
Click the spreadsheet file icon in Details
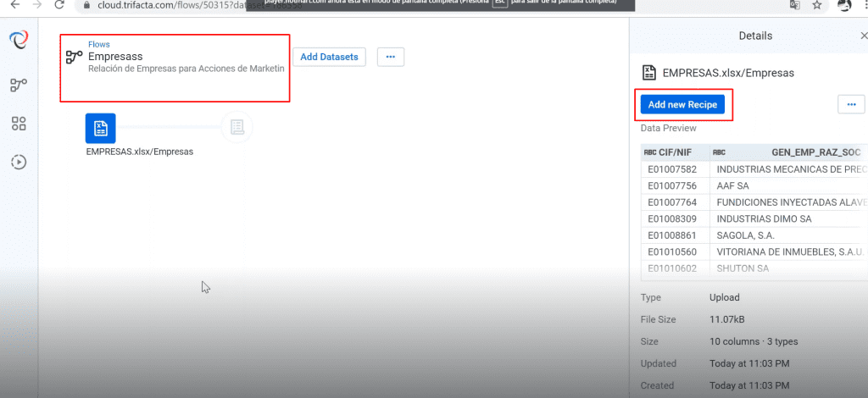click(x=648, y=73)
